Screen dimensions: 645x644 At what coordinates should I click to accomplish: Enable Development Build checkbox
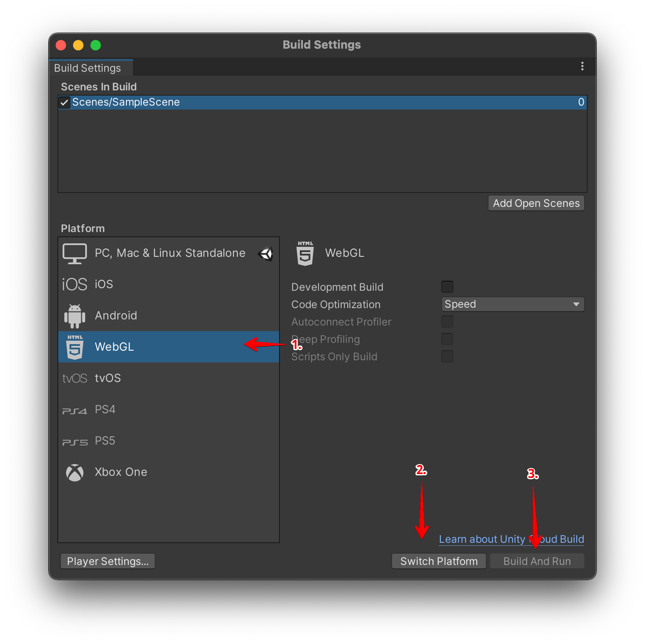click(447, 287)
